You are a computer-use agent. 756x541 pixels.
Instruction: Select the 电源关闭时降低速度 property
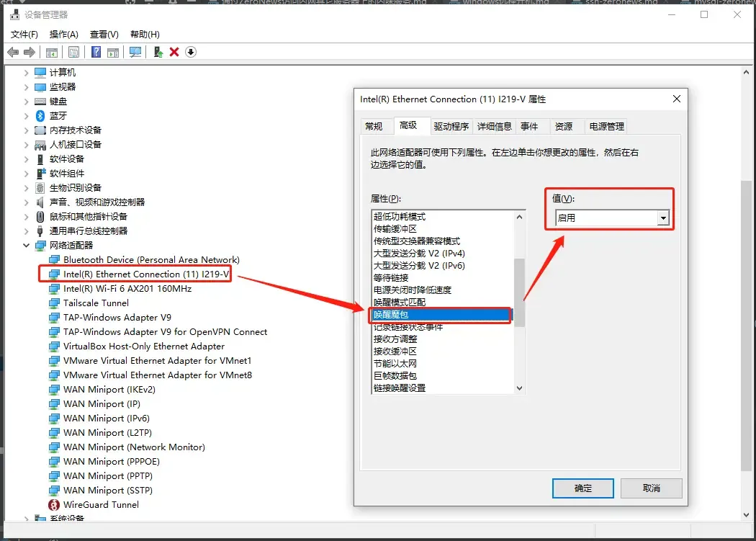pyautogui.click(x=413, y=290)
